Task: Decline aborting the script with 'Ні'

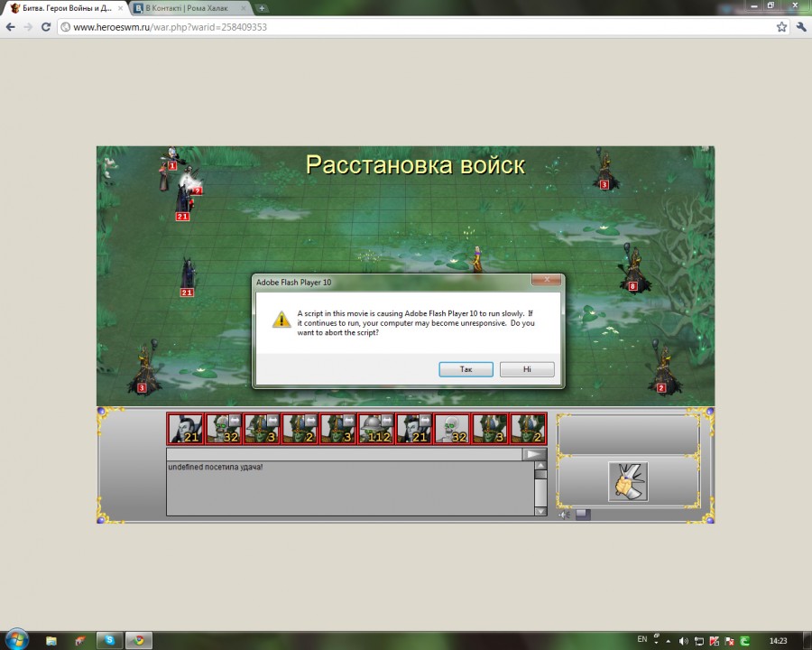Action: [527, 369]
